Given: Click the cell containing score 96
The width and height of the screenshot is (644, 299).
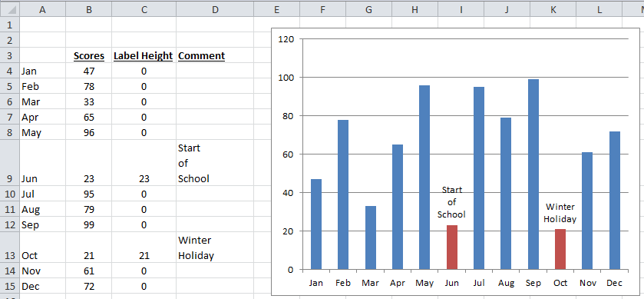Looking at the screenshot, I should pyautogui.click(x=89, y=132).
